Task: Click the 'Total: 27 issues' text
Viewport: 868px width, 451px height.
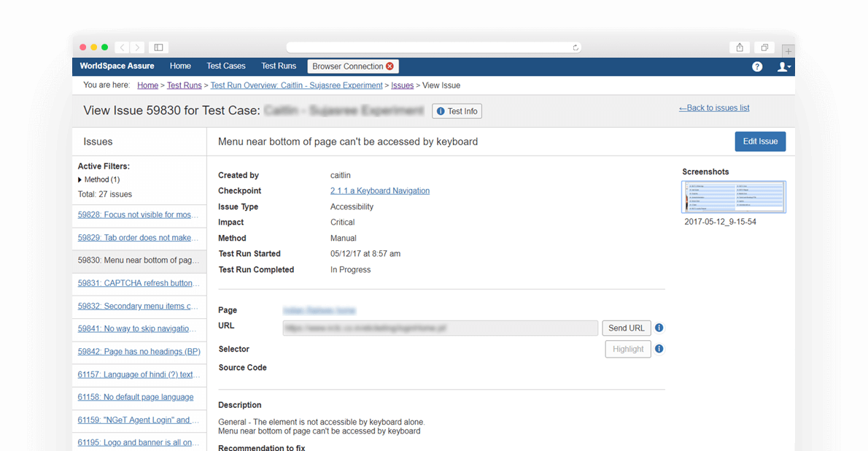Action: tap(104, 194)
